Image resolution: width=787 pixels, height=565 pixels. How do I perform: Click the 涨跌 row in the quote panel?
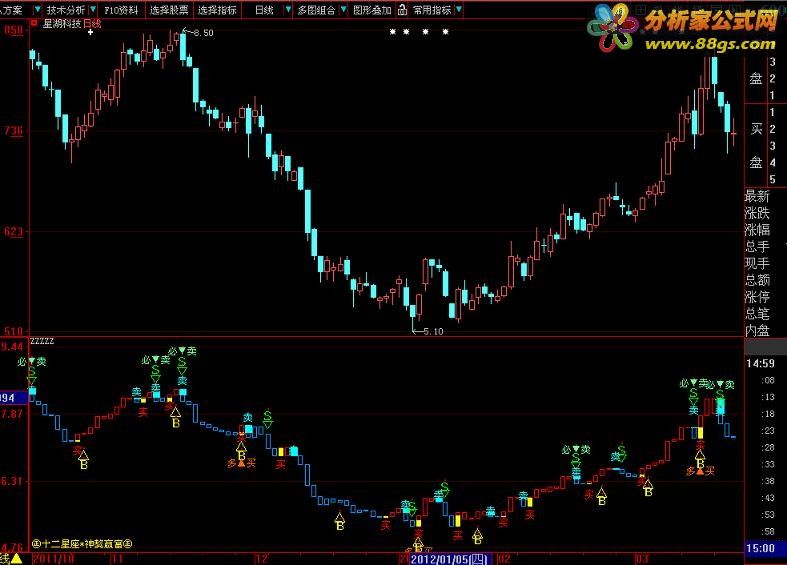(x=757, y=213)
